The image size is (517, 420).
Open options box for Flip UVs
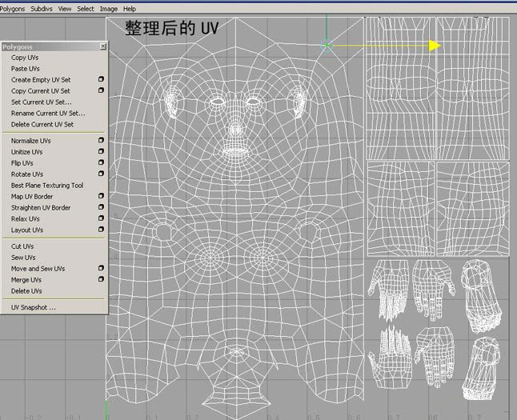coord(101,162)
